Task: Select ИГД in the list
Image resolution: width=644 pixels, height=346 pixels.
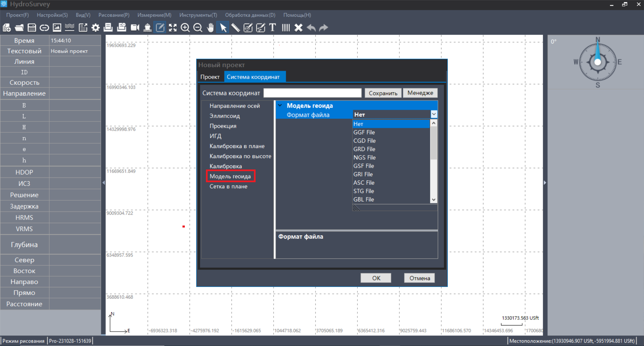Action: [x=215, y=136]
